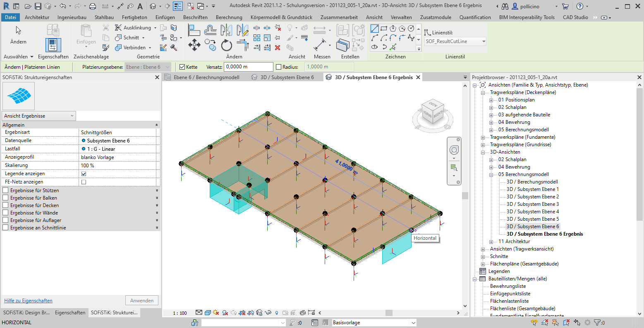Viewport: 644px width, 328px height.
Task: Switch to 3D / Subsystem Ebene 6 view tab
Action: click(287, 77)
